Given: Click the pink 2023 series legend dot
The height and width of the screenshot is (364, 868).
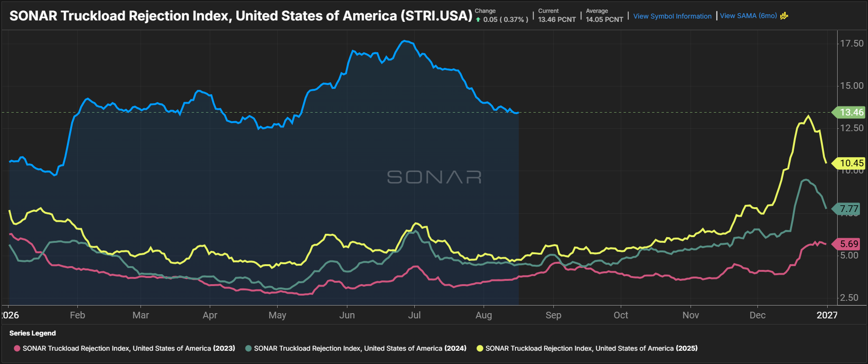Looking at the screenshot, I should click(x=17, y=348).
